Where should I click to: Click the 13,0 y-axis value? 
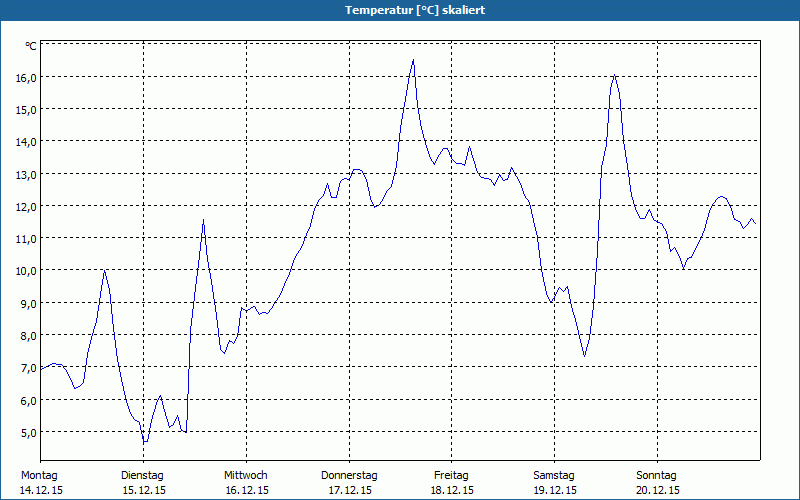tap(27, 174)
